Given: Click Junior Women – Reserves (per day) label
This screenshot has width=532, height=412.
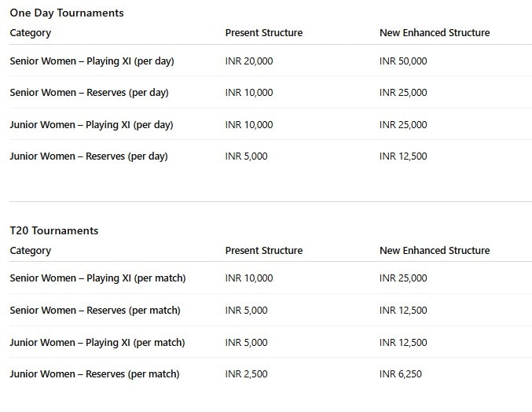Looking at the screenshot, I should point(89,156).
